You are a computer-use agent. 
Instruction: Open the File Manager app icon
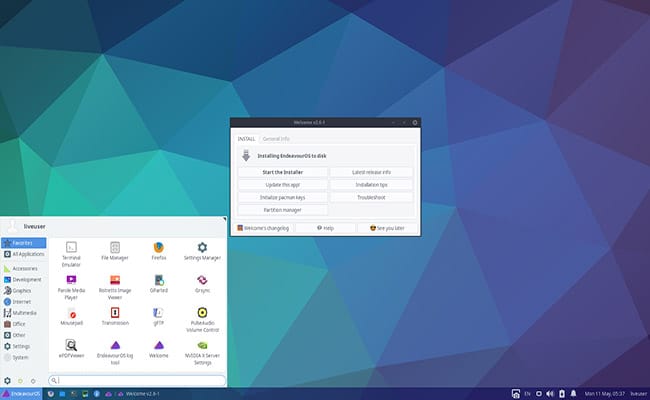click(115, 247)
